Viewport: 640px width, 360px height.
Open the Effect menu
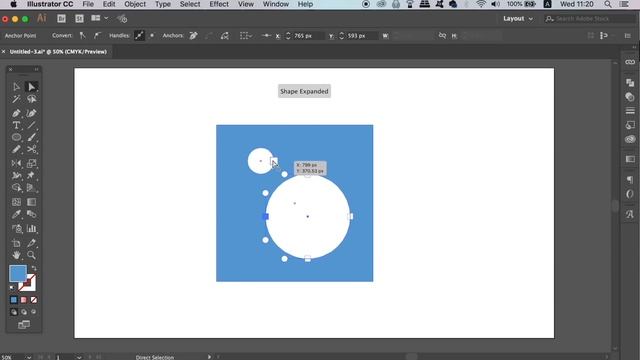[x=219, y=4]
